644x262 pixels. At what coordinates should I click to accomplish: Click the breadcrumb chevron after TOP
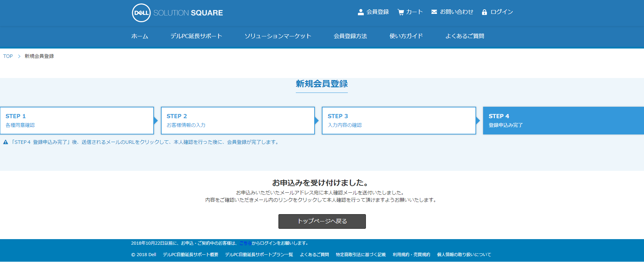(19, 56)
